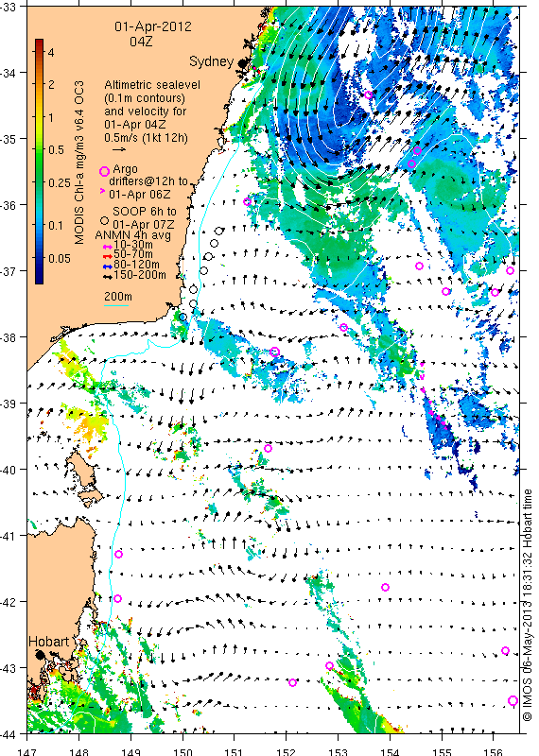Click the 0.5m/s velocity scale arrow
The image size is (539, 756).
coord(119,149)
